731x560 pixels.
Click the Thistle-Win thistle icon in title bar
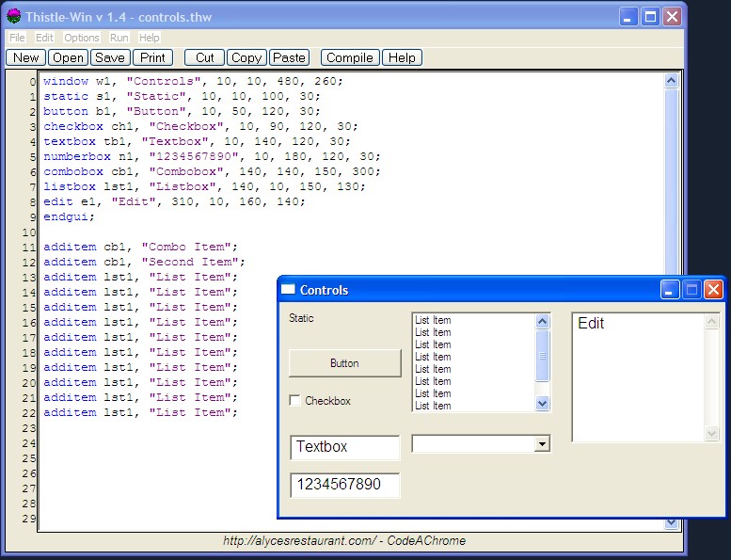(x=14, y=17)
